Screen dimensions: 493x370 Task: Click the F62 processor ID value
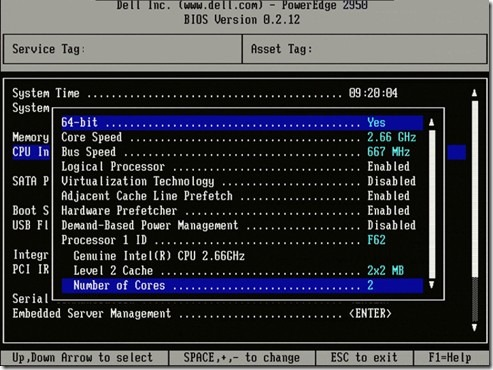pyautogui.click(x=376, y=240)
